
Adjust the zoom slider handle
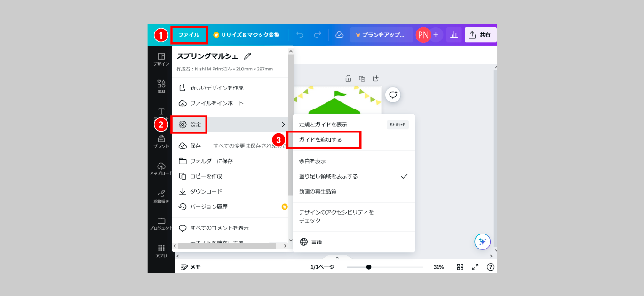(x=369, y=267)
